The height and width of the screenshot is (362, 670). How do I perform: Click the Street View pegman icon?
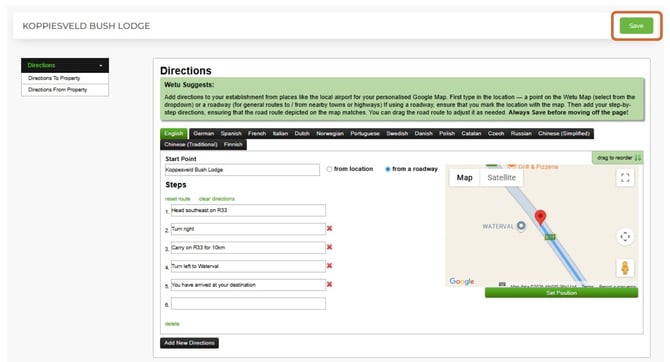625,268
